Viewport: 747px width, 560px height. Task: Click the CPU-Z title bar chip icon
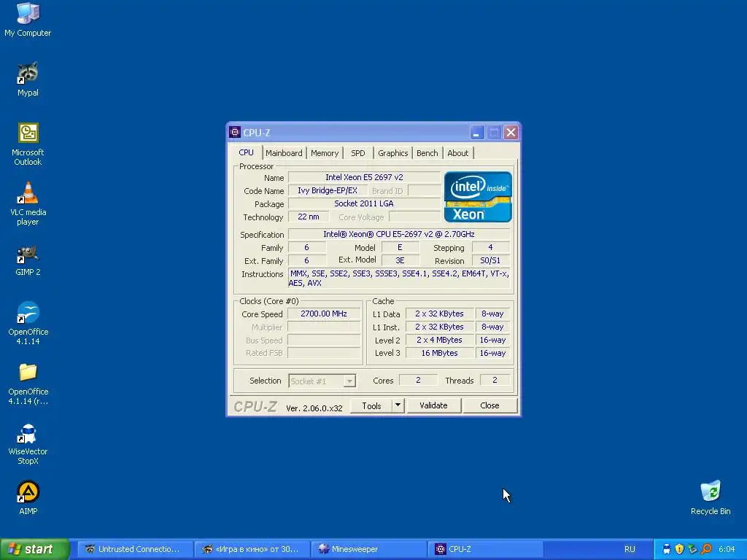click(234, 132)
